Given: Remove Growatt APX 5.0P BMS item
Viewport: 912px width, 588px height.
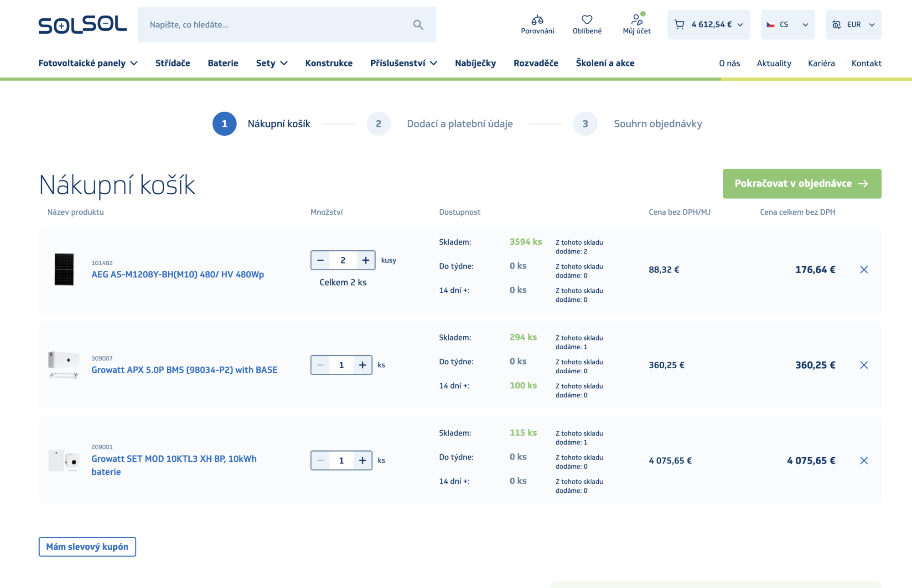Looking at the screenshot, I should [x=864, y=365].
